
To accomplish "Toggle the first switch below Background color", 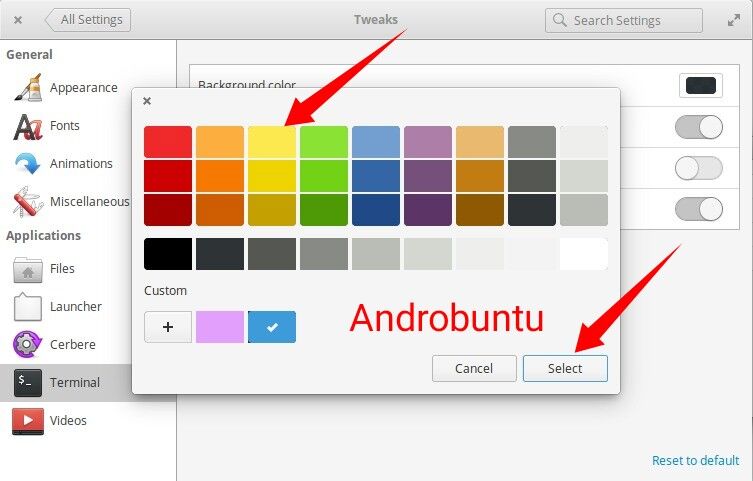I will pos(698,127).
